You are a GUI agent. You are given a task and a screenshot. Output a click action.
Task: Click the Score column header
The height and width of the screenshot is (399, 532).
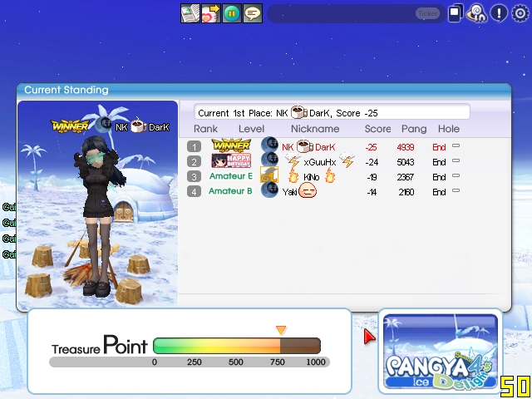pos(377,129)
